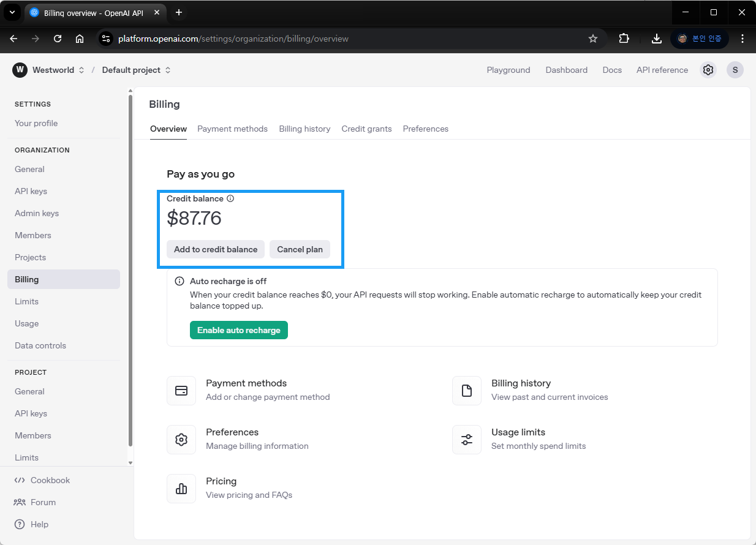Screen dimensions: 756x545
Task: Open the tab search chevron in the browser title bar
Action: coord(12,12)
